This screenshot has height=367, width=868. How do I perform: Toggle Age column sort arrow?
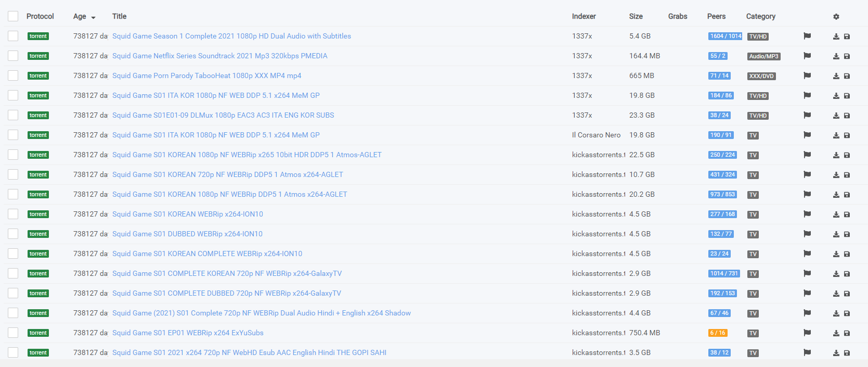(93, 17)
